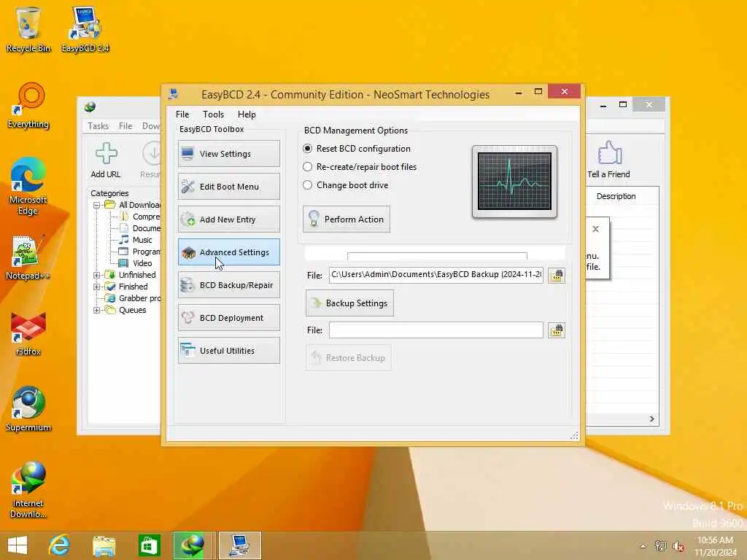Open the Help menu in EasyBCD
This screenshot has width=747, height=560.
[247, 114]
